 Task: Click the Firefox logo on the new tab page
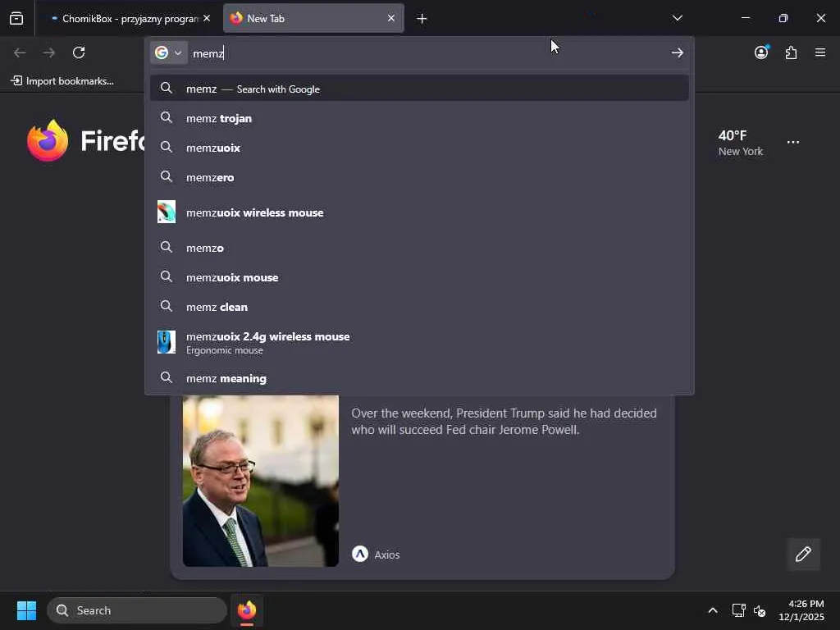click(x=48, y=140)
